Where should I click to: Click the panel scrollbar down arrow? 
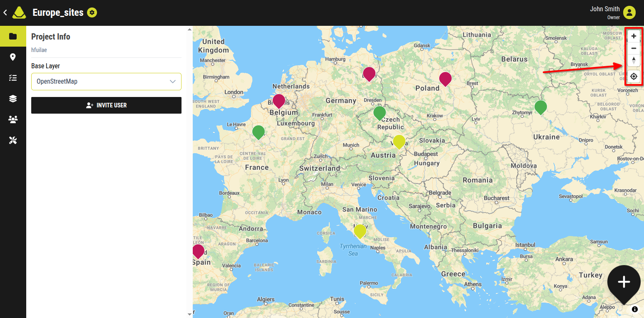(190, 314)
